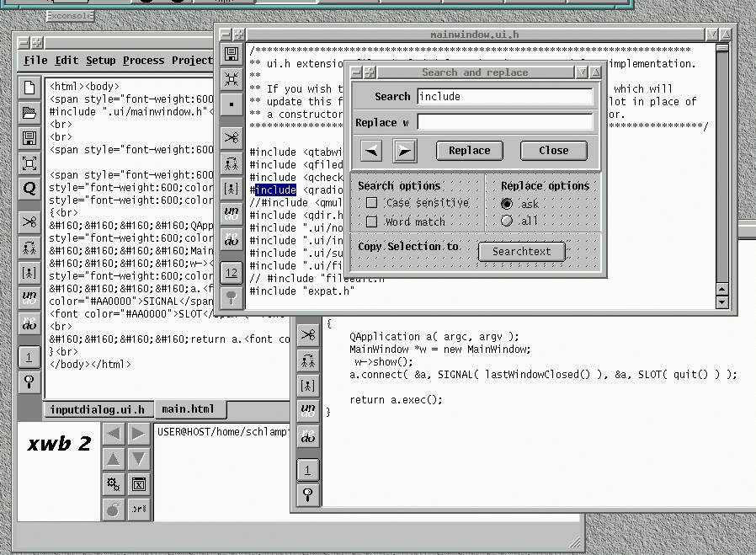Click the bomb icon in xwb bottom panel
756x555 pixels.
tap(114, 510)
